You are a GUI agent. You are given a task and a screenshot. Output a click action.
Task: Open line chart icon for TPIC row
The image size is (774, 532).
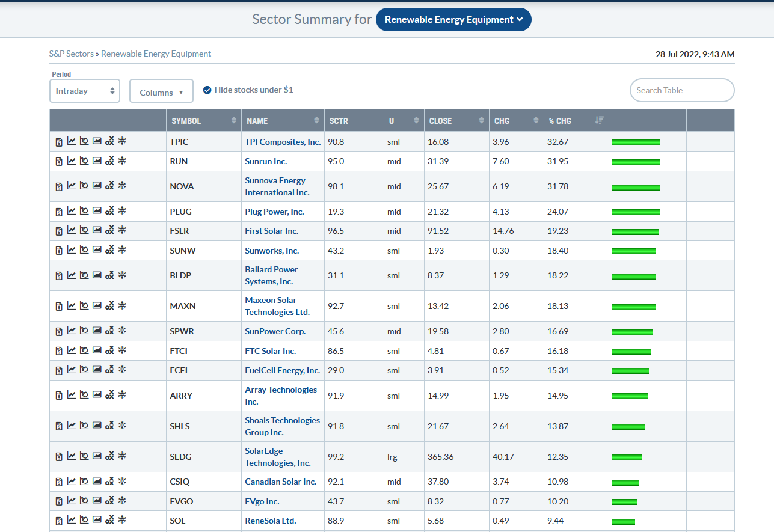72,142
